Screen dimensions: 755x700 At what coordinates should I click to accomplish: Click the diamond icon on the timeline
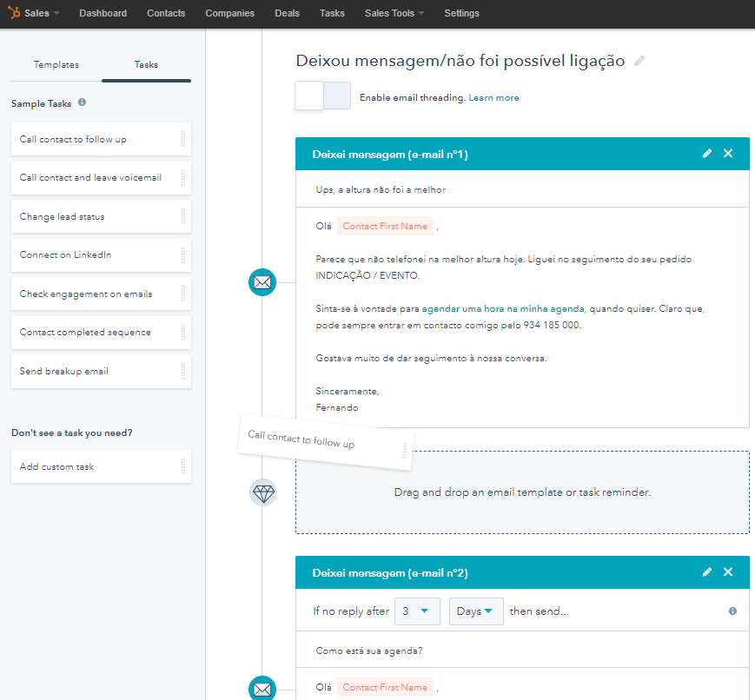pos(262,492)
